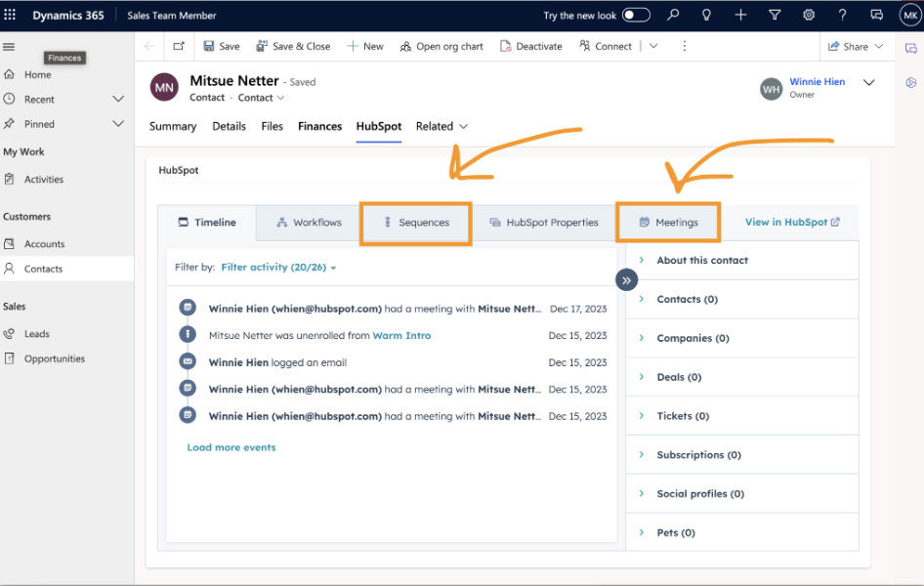Open the help question mark icon
This screenshot has height=586, width=924.
coord(843,15)
